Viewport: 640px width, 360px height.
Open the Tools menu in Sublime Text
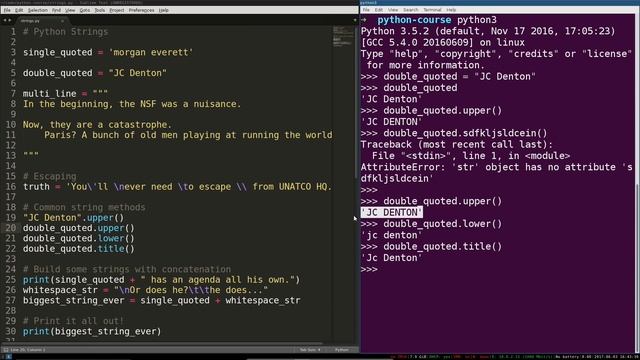[100, 10]
